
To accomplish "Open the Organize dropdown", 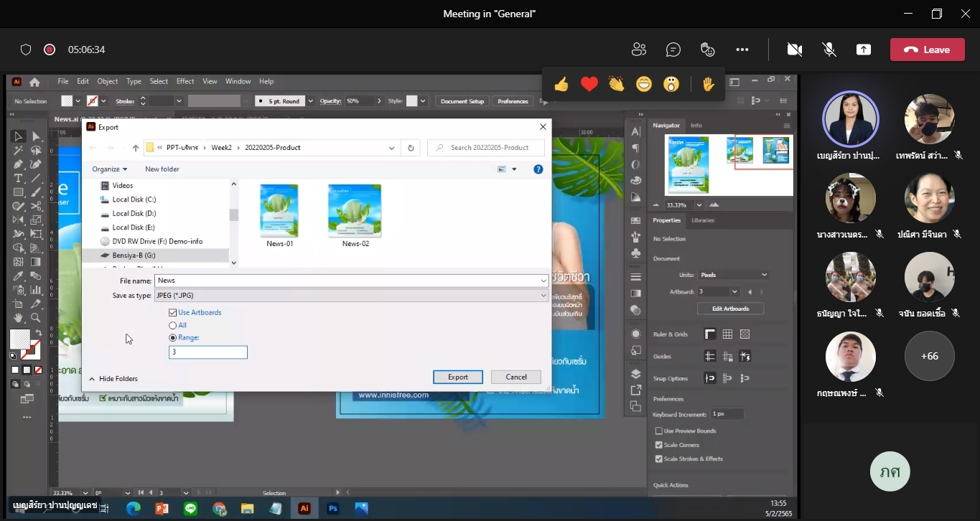I will (x=110, y=169).
